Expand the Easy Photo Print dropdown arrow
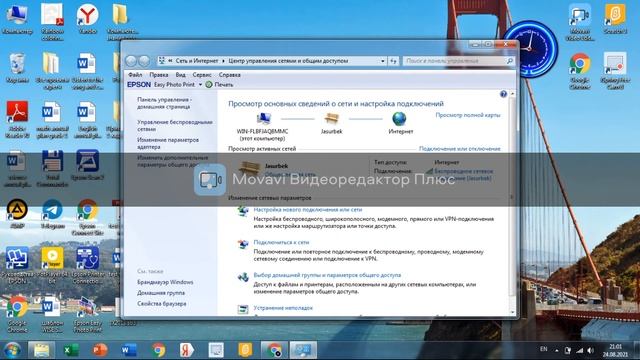This screenshot has height=360, width=640. tap(200, 85)
